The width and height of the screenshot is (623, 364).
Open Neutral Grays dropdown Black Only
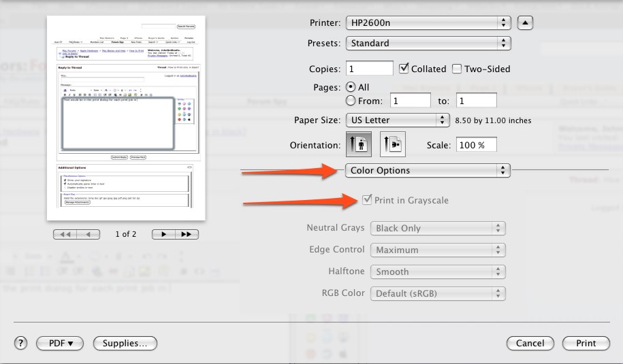click(x=438, y=228)
